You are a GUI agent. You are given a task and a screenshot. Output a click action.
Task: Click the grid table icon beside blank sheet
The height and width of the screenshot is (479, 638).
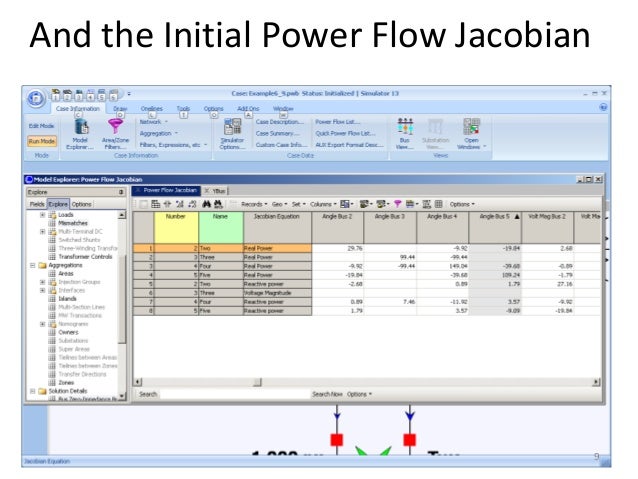tap(155, 204)
